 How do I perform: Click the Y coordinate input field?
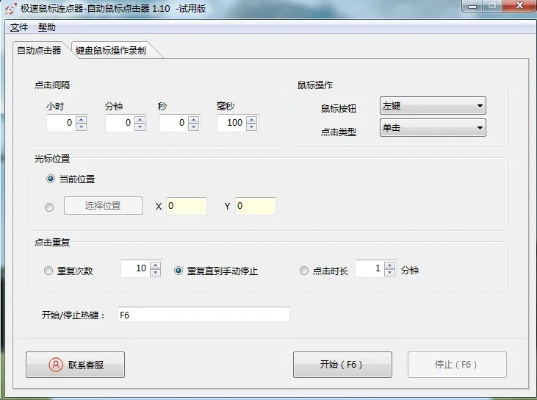coord(255,206)
